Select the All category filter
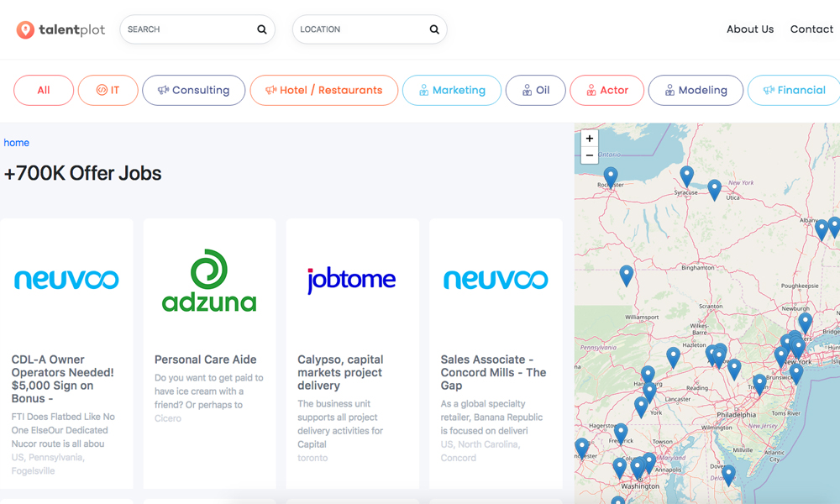 [x=44, y=91]
